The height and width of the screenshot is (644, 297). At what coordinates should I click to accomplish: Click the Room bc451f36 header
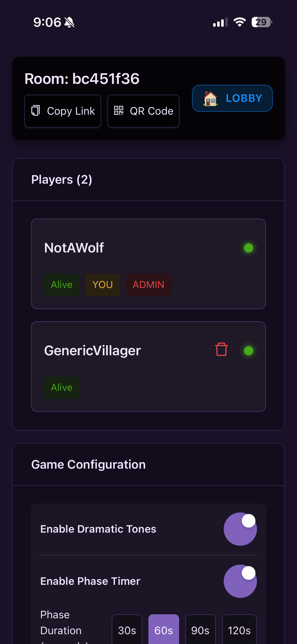82,78
